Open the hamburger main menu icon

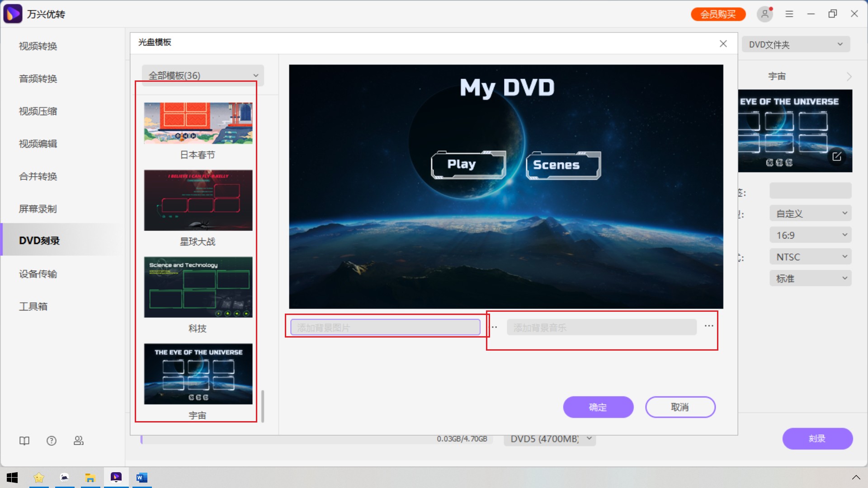coord(789,14)
